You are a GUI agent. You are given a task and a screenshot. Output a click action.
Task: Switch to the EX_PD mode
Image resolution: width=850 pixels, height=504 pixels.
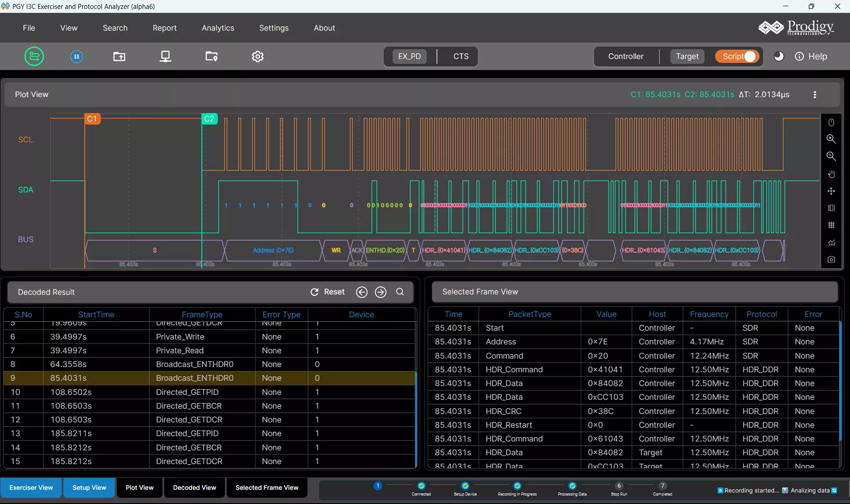409,56
